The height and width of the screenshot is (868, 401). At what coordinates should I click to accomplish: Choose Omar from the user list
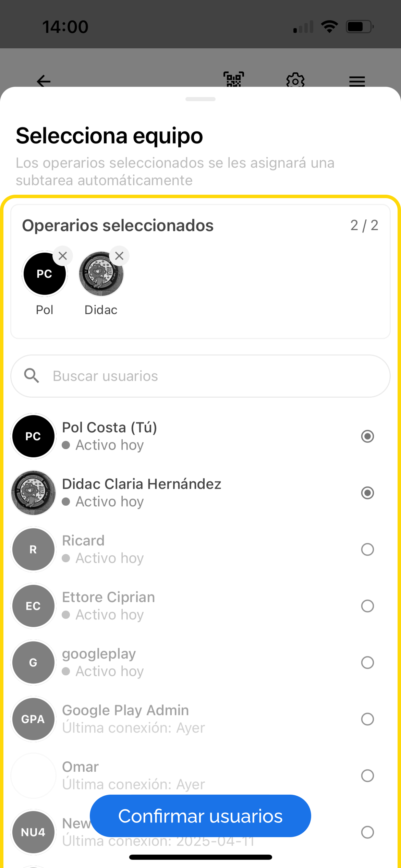(367, 775)
